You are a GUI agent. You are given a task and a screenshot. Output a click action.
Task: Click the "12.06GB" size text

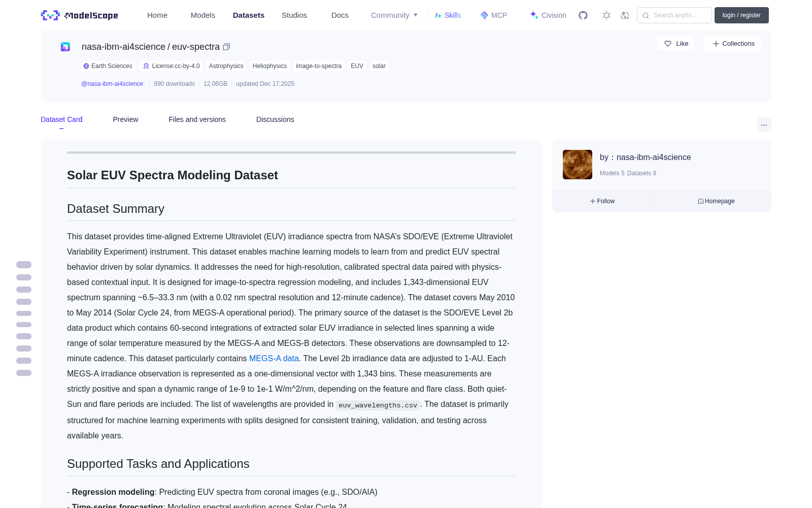point(215,84)
